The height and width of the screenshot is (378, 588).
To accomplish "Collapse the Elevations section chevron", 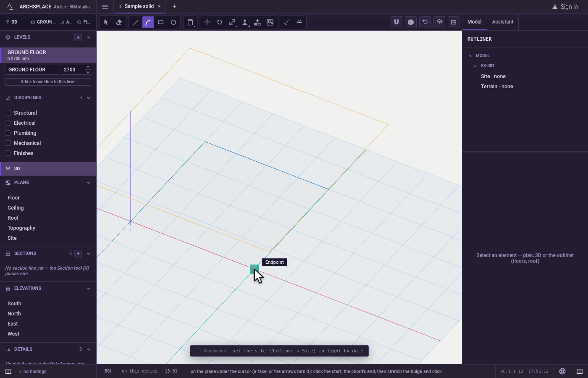I will [89, 289].
